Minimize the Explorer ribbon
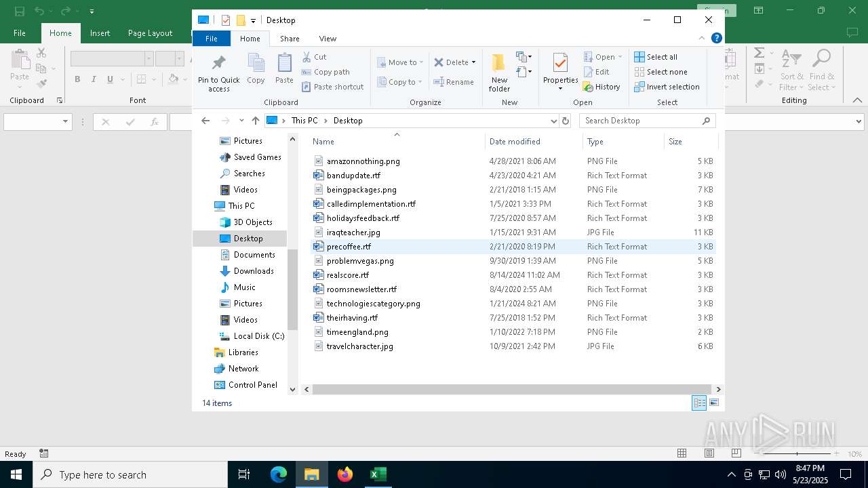The width and height of the screenshot is (868, 488). click(702, 39)
